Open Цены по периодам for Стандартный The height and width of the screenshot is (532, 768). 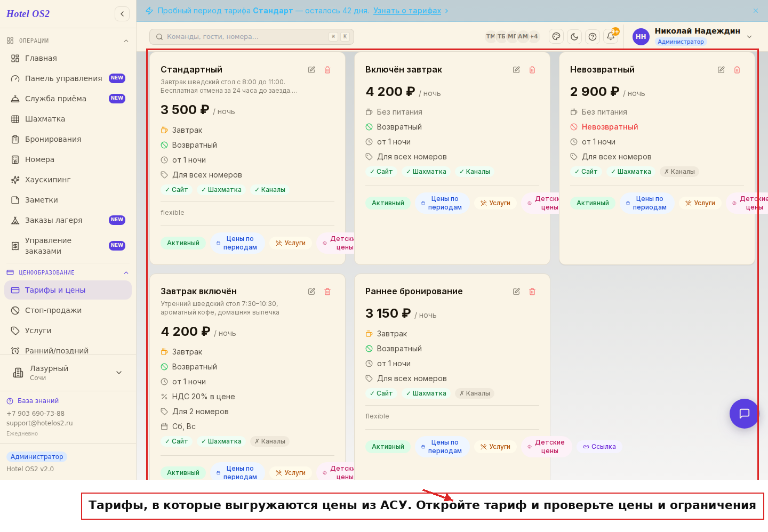(x=237, y=243)
